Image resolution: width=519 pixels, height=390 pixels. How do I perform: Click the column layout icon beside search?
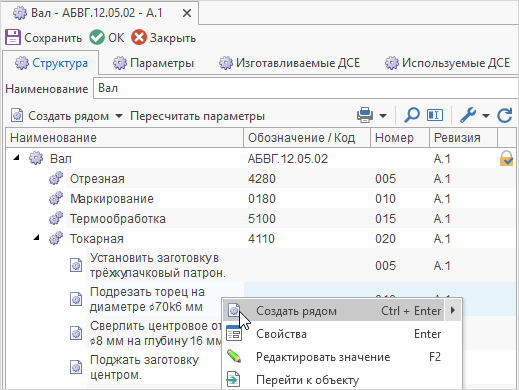click(x=435, y=115)
